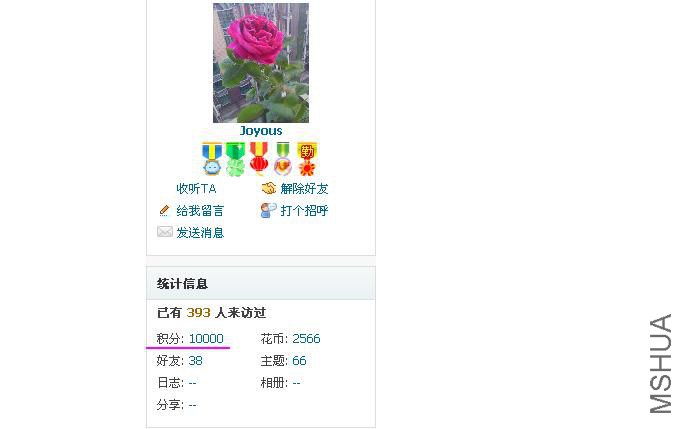This screenshot has height=429, width=683.
Task: Open the 花币 2566 coin value
Action: (306, 338)
